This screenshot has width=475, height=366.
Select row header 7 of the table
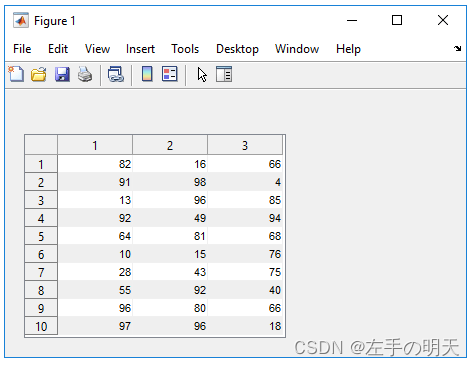pyautogui.click(x=41, y=272)
